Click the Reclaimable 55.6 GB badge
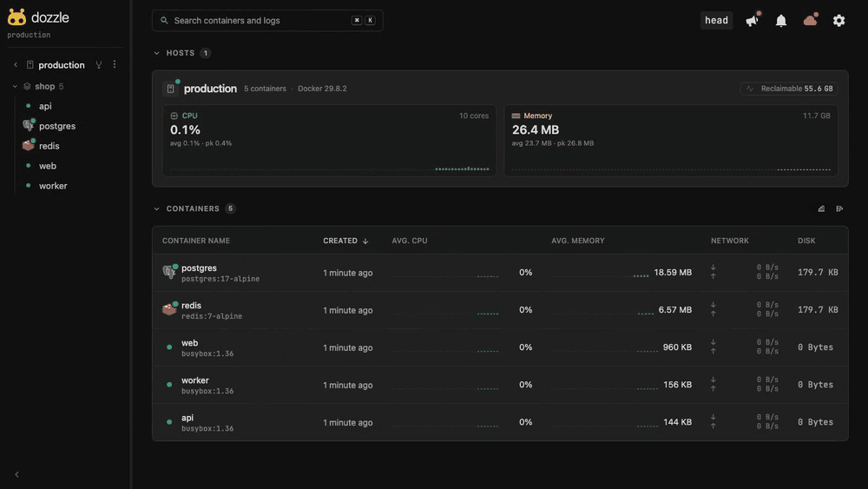The width and height of the screenshot is (868, 489). [x=789, y=89]
